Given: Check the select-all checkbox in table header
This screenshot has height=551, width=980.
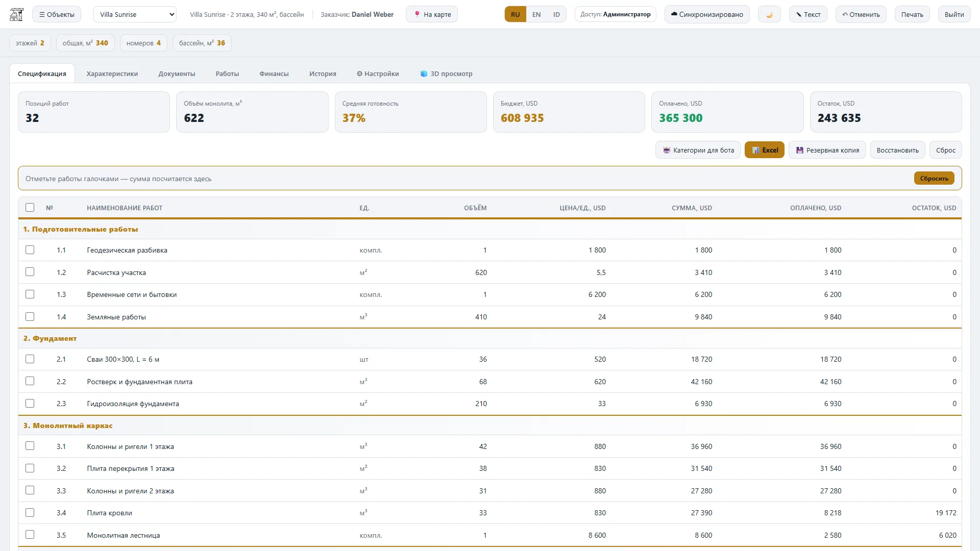Looking at the screenshot, I should (x=30, y=208).
